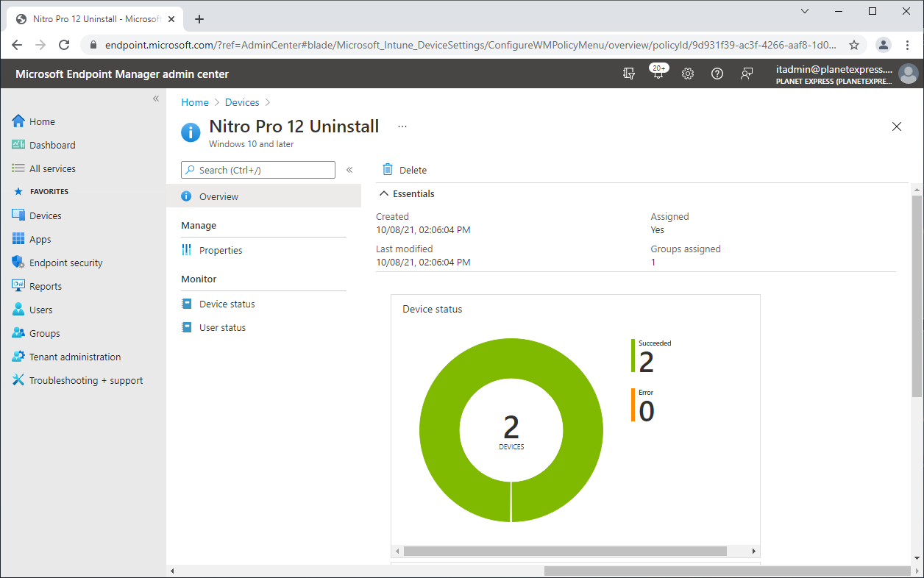Click the Search (Ctrl+/) box
Viewport: 924px width, 578px height.
pos(258,170)
